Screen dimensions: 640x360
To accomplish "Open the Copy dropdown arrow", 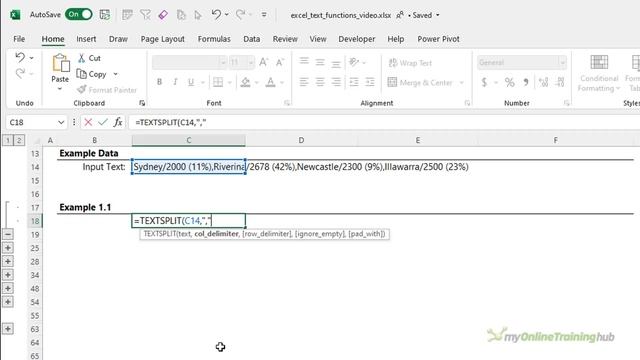I will [x=116, y=74].
